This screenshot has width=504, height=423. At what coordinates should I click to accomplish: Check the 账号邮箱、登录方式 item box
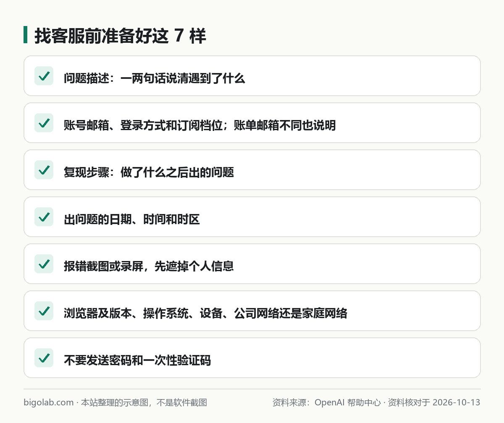(44, 123)
